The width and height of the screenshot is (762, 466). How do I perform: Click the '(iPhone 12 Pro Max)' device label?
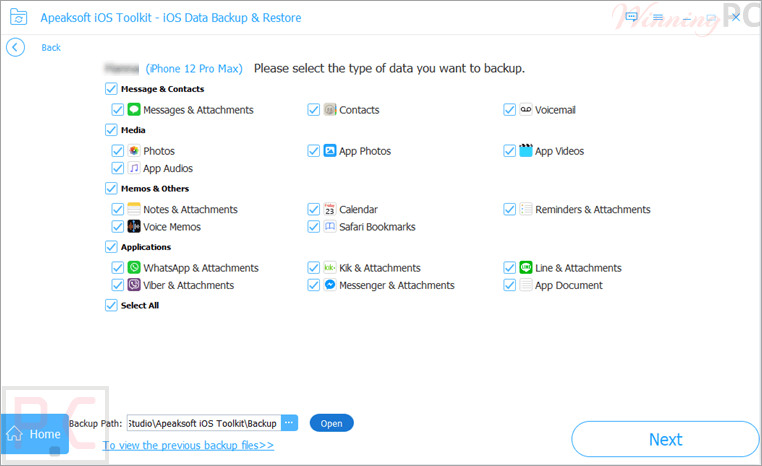click(194, 69)
